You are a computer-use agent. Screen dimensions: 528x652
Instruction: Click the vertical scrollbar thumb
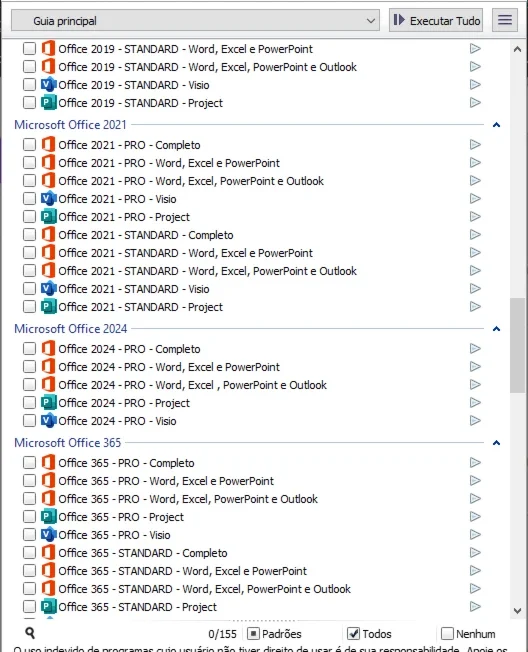518,345
